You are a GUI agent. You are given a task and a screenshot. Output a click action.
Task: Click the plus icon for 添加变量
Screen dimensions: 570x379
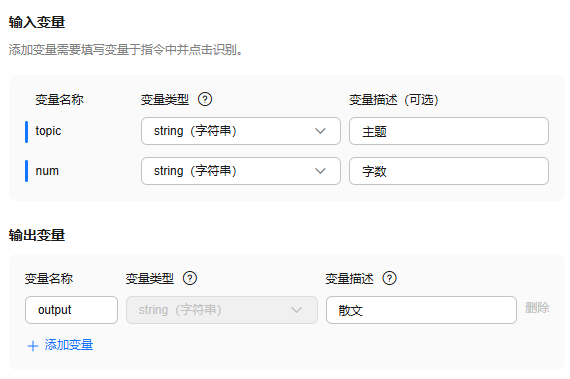pos(33,346)
